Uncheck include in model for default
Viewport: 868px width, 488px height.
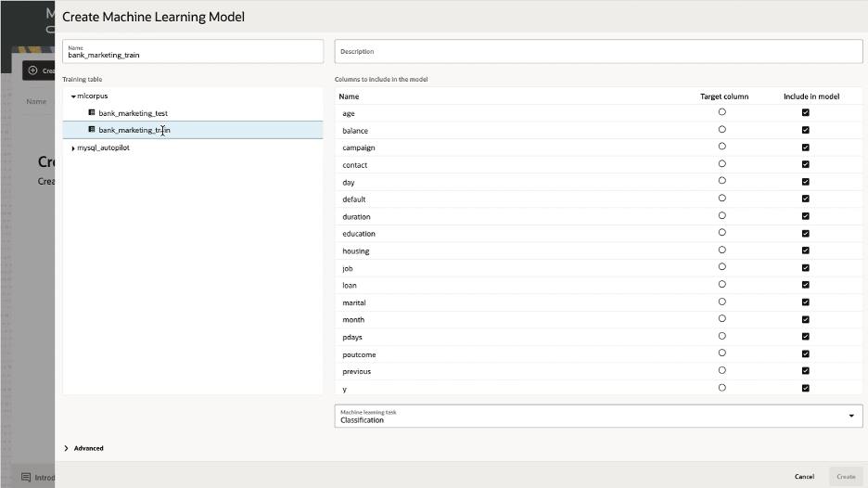(x=806, y=199)
